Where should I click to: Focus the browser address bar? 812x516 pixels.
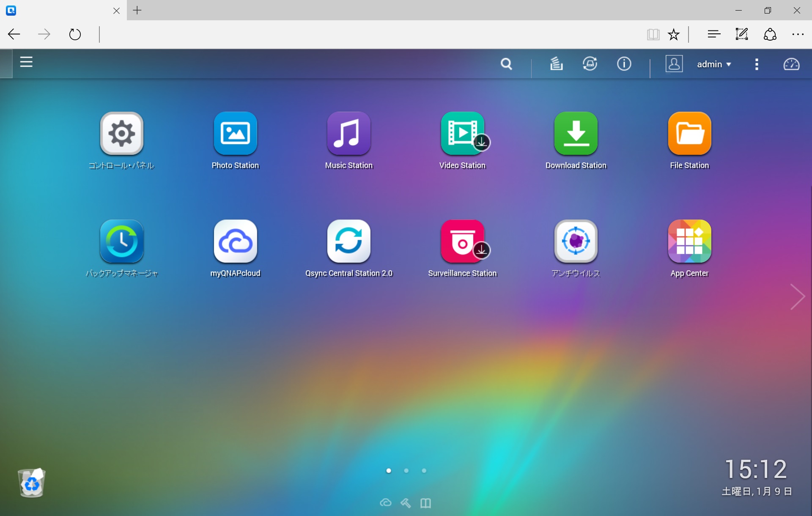[x=368, y=34]
